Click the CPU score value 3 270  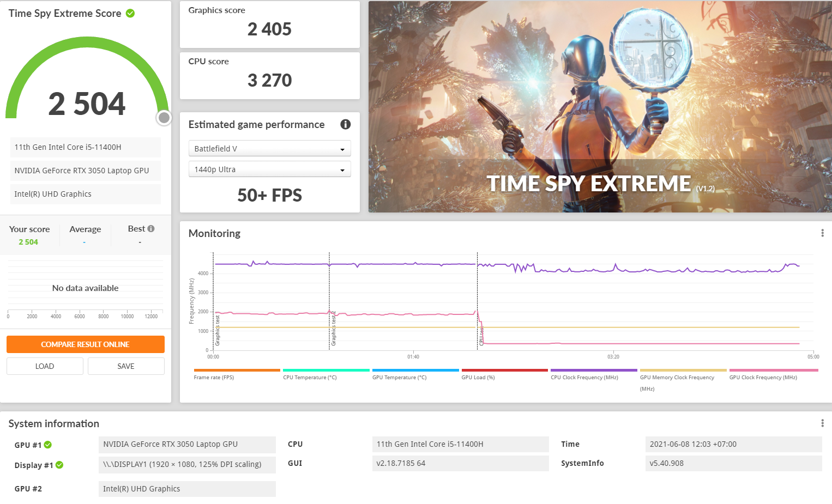click(x=269, y=80)
